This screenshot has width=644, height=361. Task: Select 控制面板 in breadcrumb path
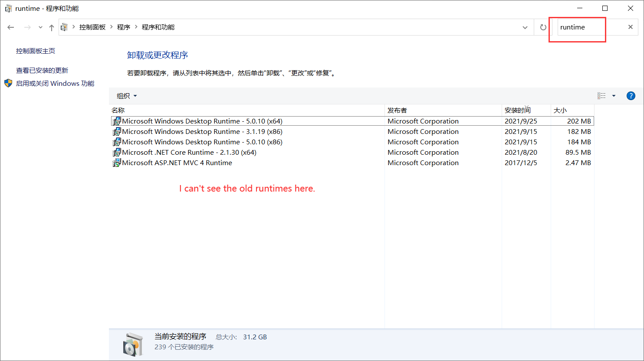coord(92,27)
